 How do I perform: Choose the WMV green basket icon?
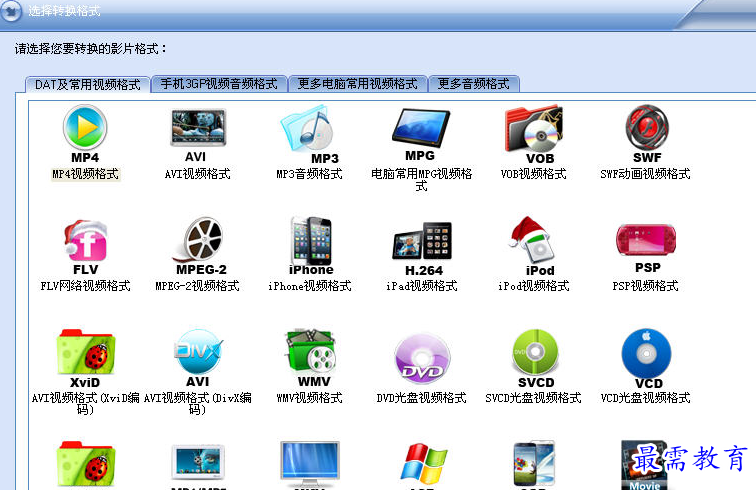(x=311, y=352)
